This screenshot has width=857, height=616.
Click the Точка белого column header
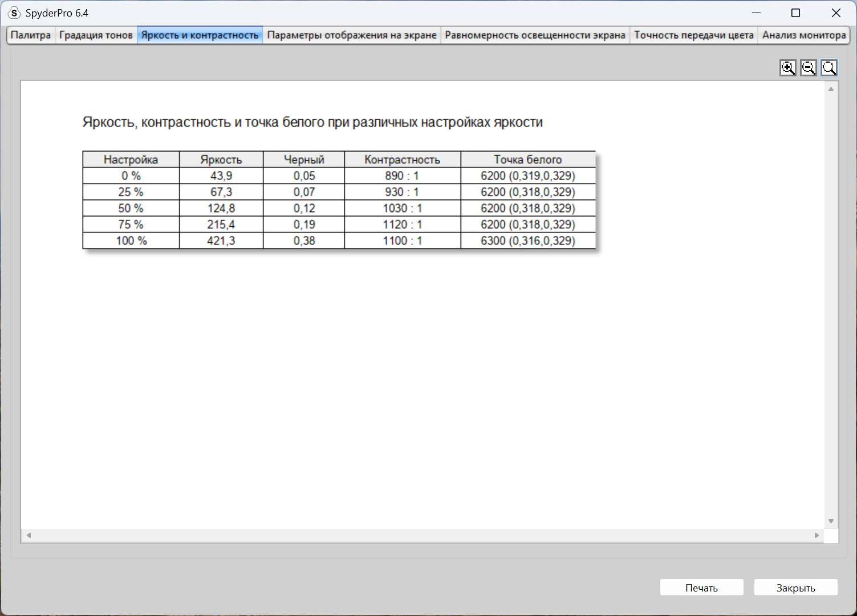point(528,160)
